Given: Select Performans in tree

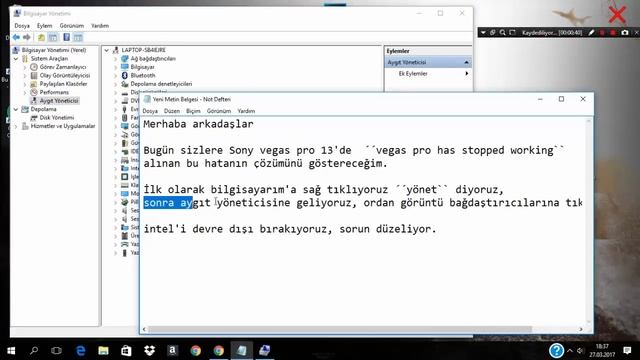Looking at the screenshot, I should (54, 93).
